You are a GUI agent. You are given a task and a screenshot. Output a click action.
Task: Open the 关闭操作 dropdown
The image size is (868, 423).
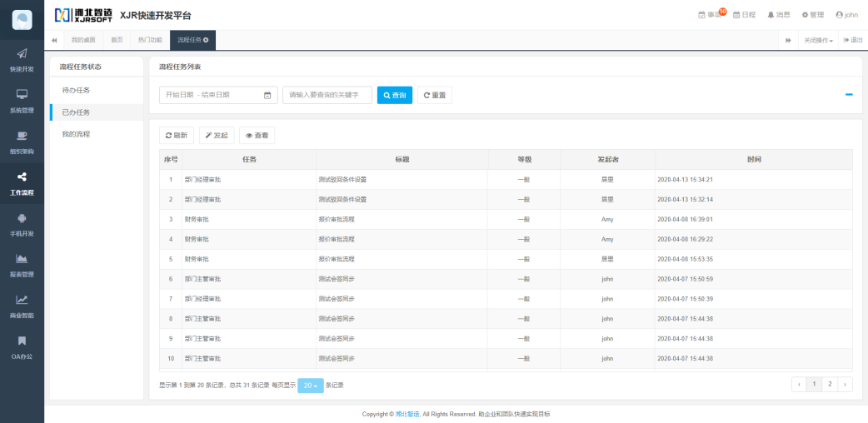(818, 41)
